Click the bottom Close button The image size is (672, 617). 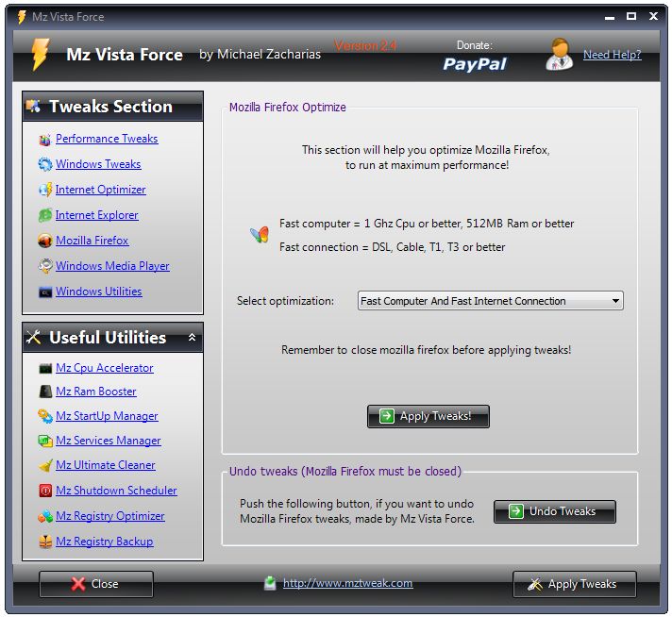(x=96, y=584)
